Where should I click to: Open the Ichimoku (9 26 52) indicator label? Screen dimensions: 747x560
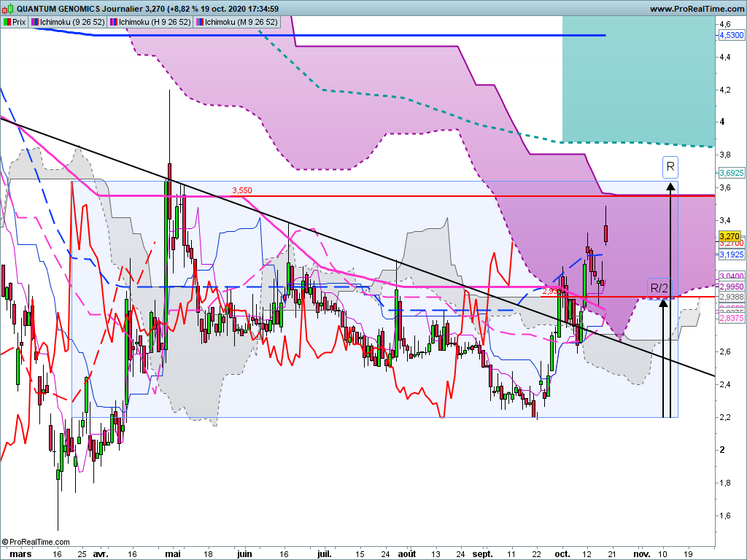click(x=68, y=22)
